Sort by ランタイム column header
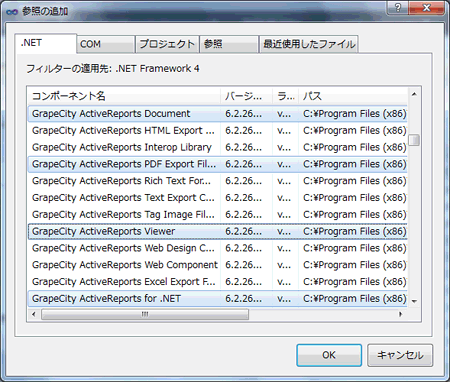Image resolution: width=450 pixels, height=382 pixels. (286, 96)
